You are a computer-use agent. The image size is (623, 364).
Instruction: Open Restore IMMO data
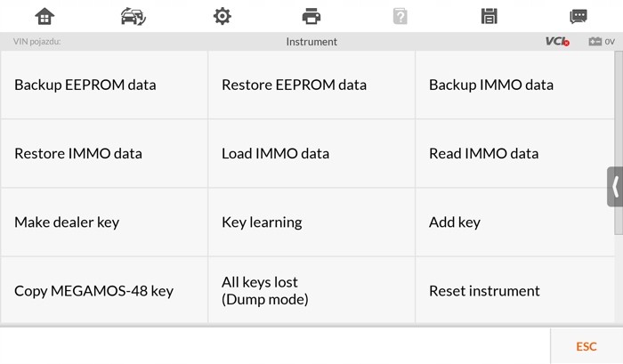coord(104,154)
